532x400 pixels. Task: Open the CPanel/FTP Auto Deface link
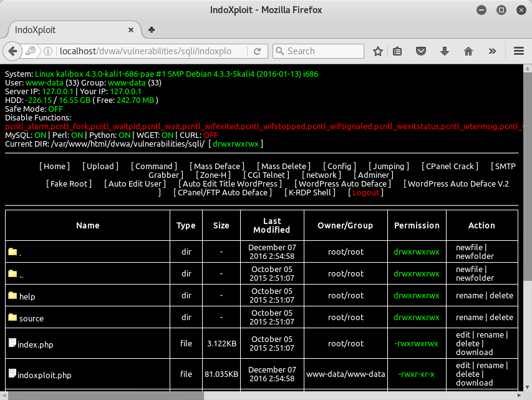point(223,193)
